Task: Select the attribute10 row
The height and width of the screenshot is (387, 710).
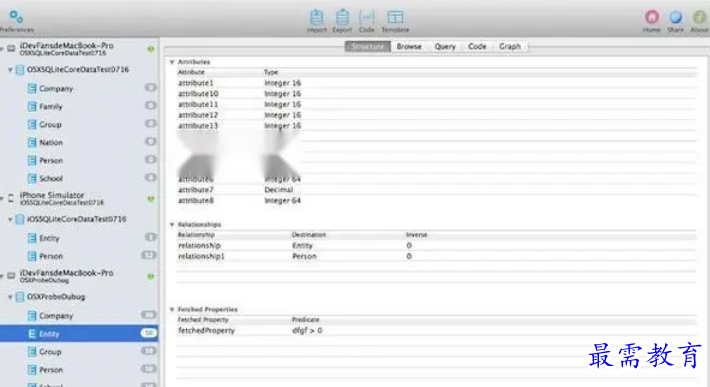Action: pos(437,94)
